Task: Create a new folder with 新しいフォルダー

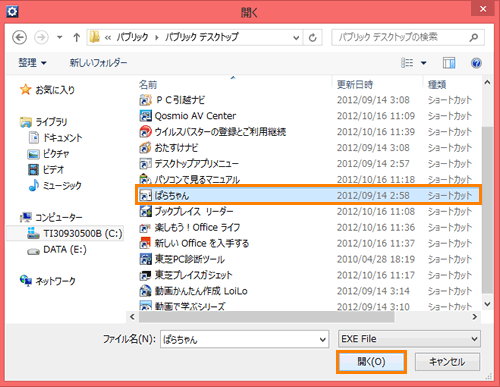Action: point(98,63)
